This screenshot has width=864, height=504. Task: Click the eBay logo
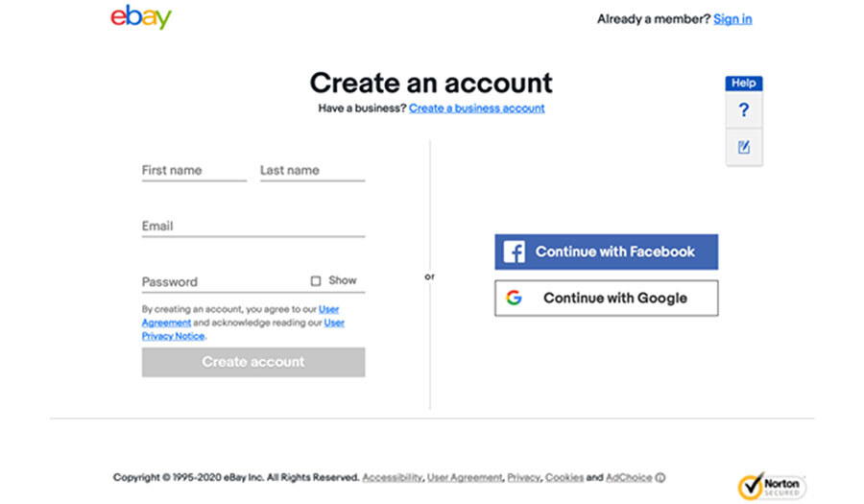(x=141, y=17)
